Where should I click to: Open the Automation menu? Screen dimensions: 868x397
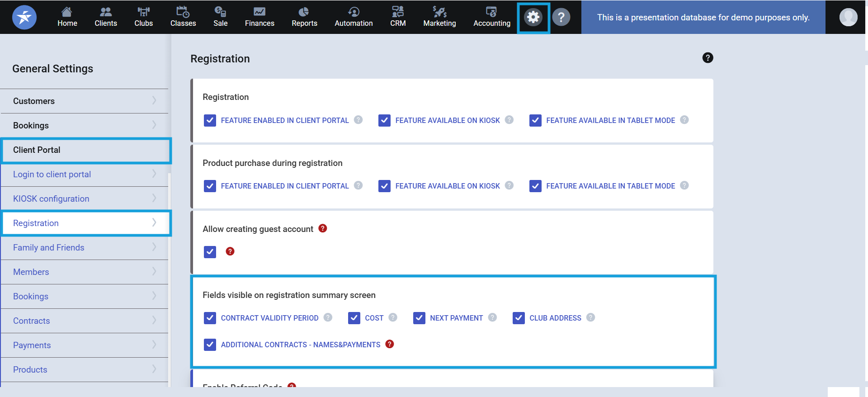(354, 17)
